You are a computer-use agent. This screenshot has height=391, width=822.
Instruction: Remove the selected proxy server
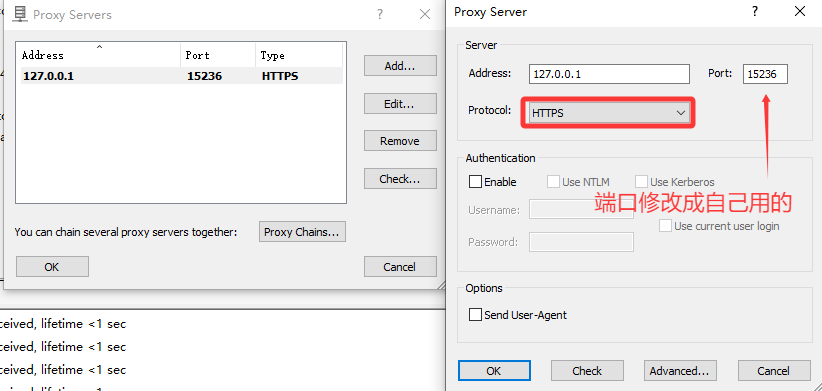pyautogui.click(x=400, y=141)
